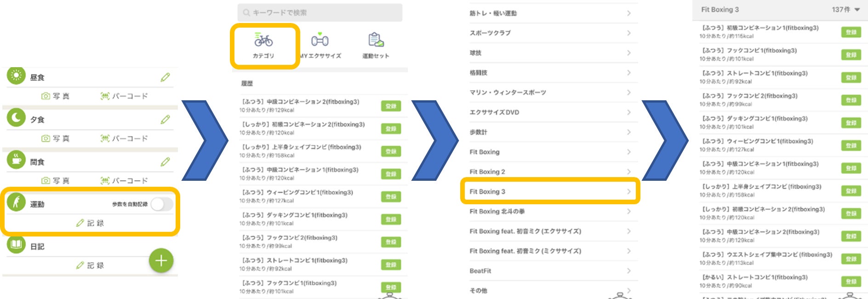The image size is (868, 299).
Task: Tap the 間食 coffee cup icon
Action: point(16,160)
